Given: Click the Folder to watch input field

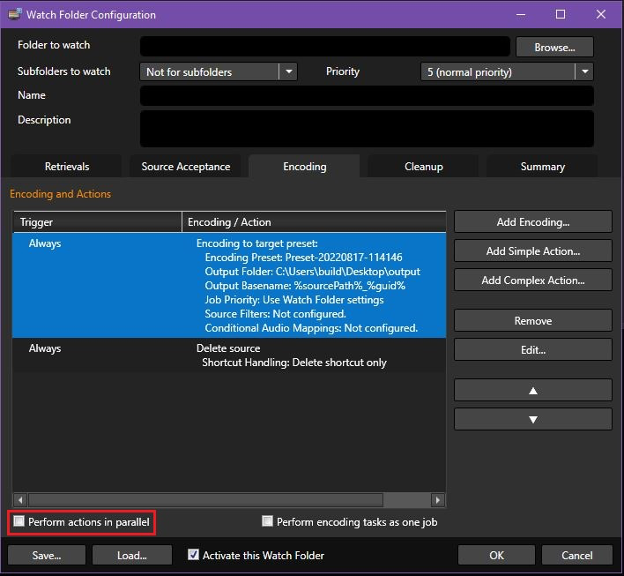Looking at the screenshot, I should coord(325,47).
